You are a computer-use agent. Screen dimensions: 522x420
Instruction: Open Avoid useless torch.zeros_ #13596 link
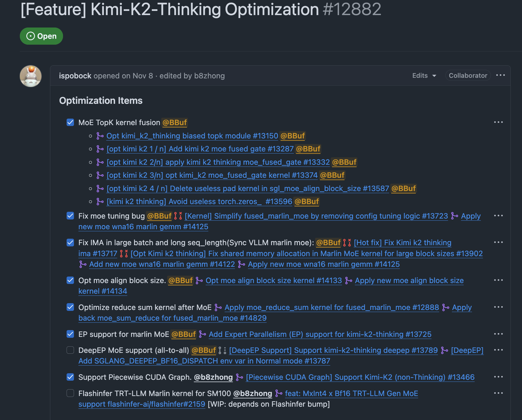pos(199,201)
